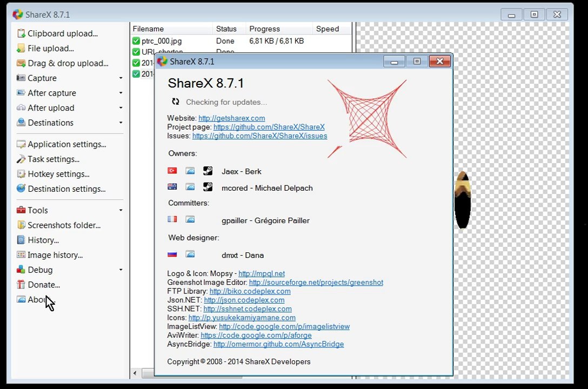Click the Screenshots folder icon
This screenshot has height=389, width=588.
pyautogui.click(x=21, y=225)
